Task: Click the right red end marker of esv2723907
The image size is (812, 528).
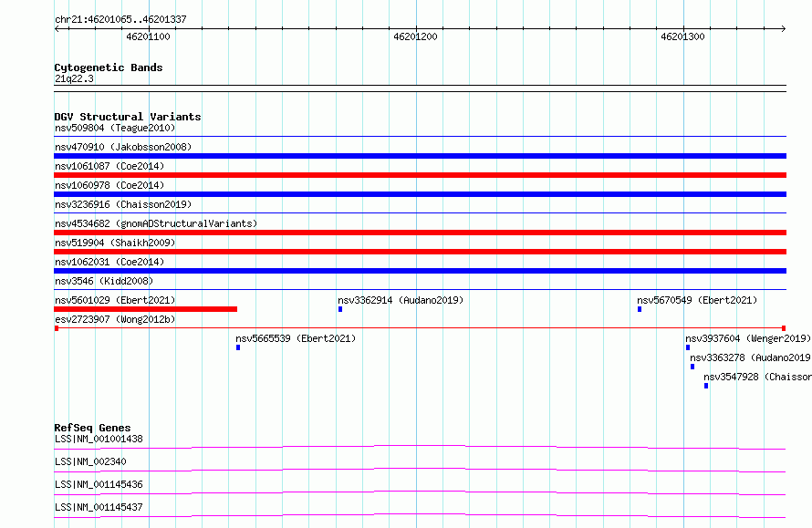Action: pos(784,328)
